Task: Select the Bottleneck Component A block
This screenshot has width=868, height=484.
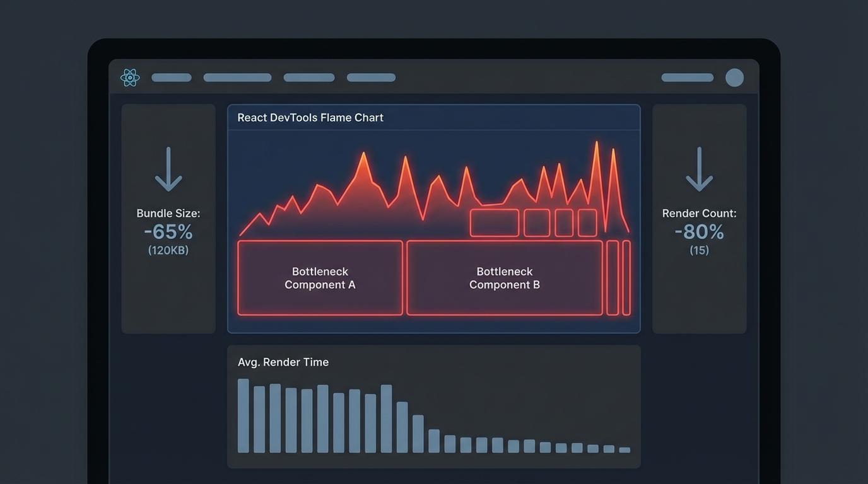Action: click(x=320, y=278)
